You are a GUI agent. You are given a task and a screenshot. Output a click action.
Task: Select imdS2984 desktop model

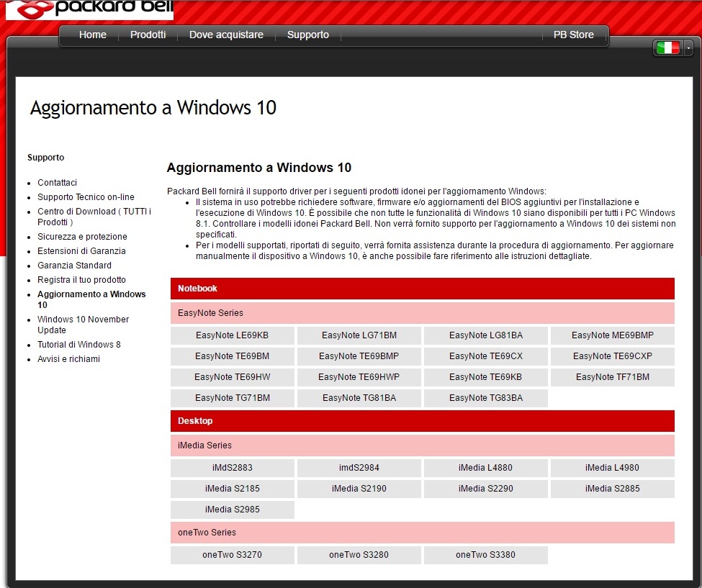point(359,468)
